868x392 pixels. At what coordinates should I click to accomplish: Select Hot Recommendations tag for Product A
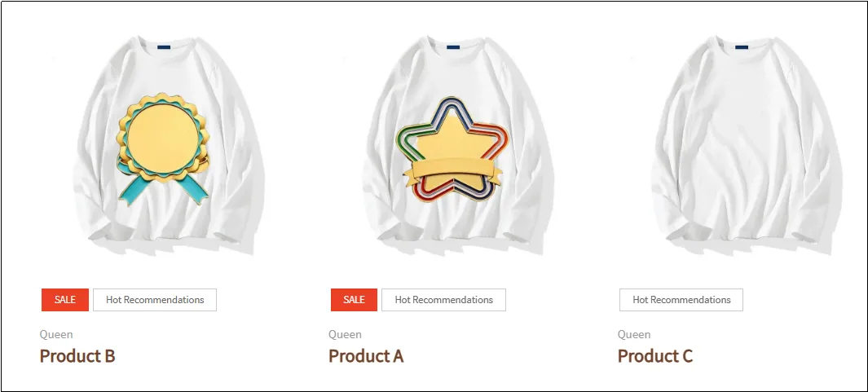444,300
